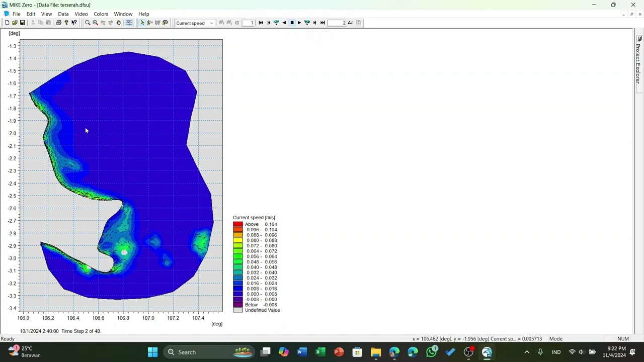Click the purple 'Below -0.008' legend swatch
Screen dimensions: 644x362
(237, 305)
